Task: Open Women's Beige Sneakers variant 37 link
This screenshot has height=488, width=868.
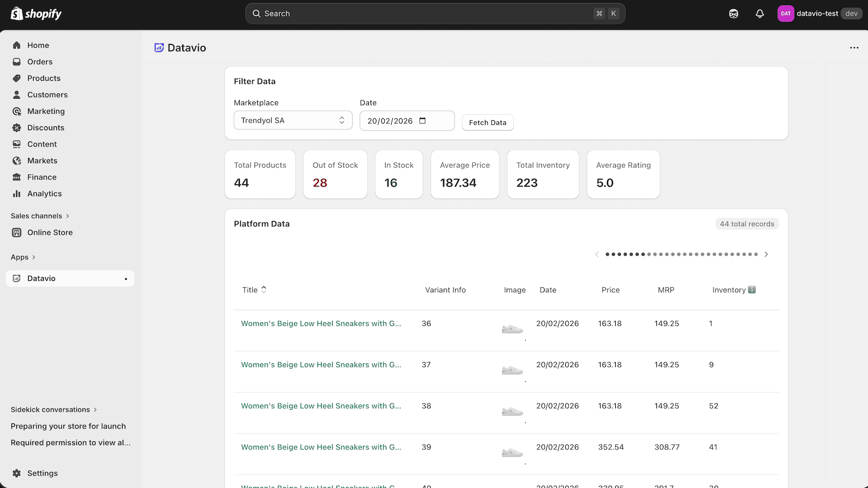Action: click(x=321, y=365)
